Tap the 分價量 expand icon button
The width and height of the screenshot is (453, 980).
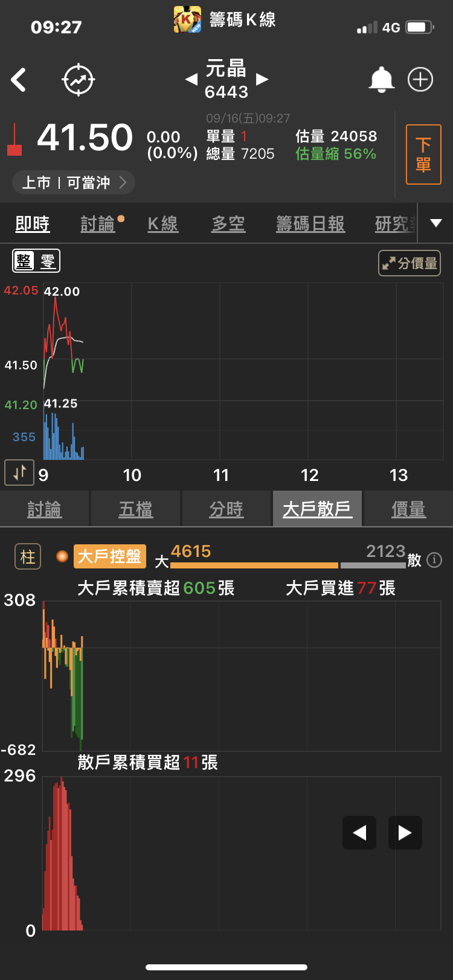point(409,263)
